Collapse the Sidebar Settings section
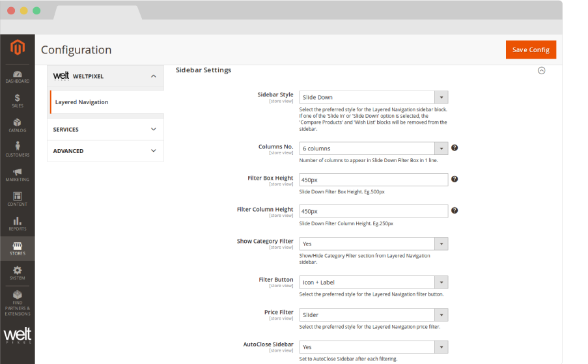This screenshot has width=588, height=364. pyautogui.click(x=541, y=70)
